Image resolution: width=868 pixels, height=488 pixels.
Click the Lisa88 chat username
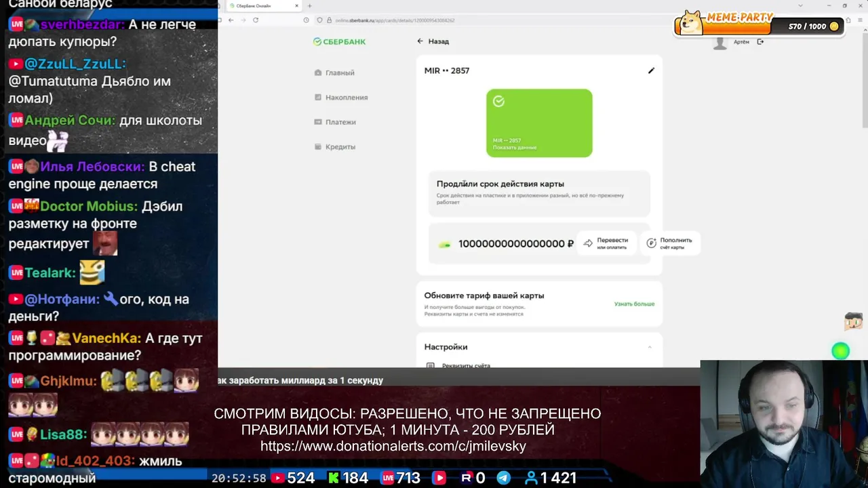(x=63, y=434)
